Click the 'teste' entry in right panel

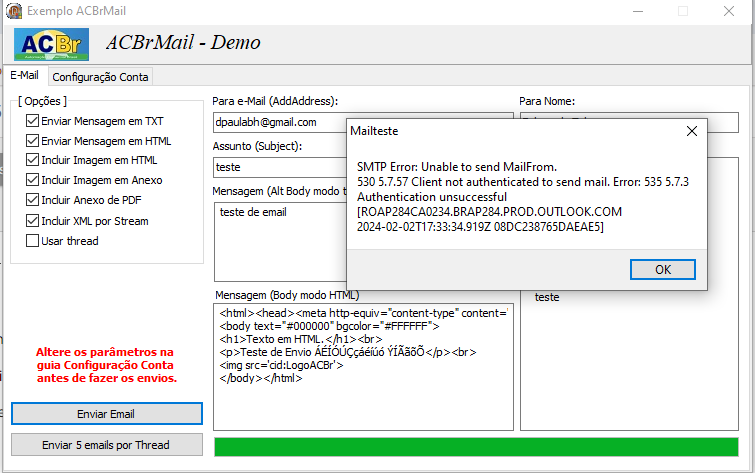(547, 297)
